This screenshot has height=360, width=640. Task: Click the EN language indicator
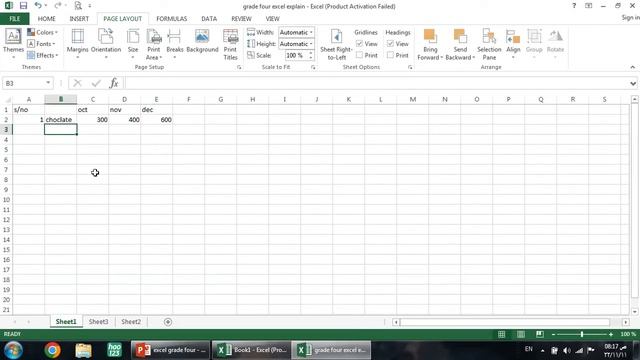click(529, 349)
